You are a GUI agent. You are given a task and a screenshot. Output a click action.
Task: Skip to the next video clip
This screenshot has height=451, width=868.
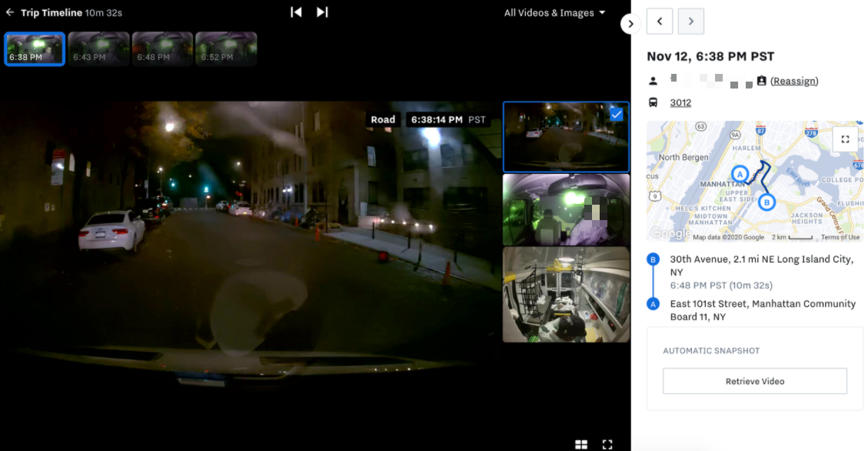click(321, 12)
